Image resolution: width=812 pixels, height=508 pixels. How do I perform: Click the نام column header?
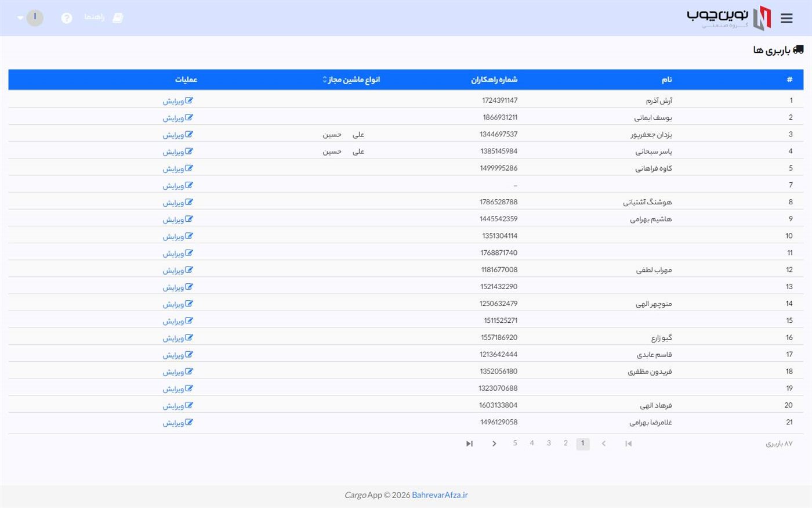coord(667,80)
